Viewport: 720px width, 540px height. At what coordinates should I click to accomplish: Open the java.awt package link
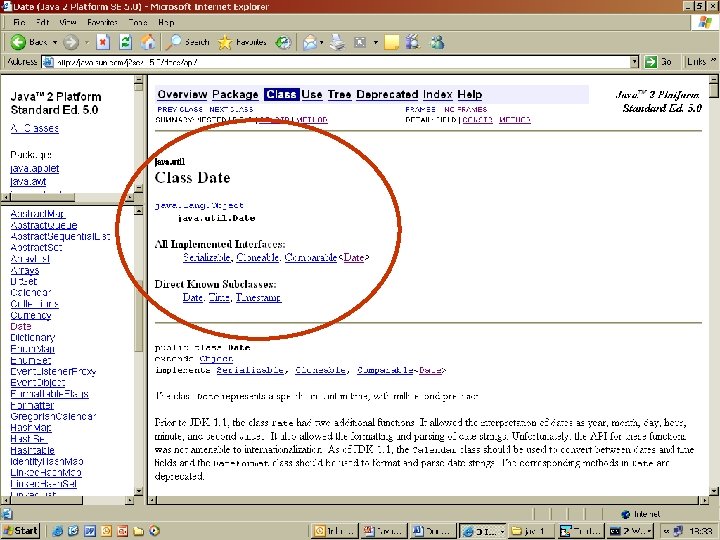click(28, 181)
